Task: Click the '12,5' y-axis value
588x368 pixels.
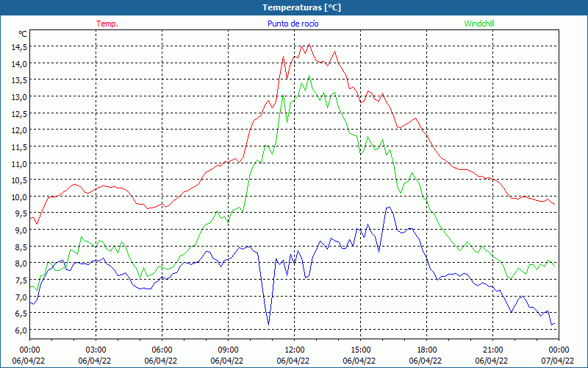Action: (x=20, y=113)
